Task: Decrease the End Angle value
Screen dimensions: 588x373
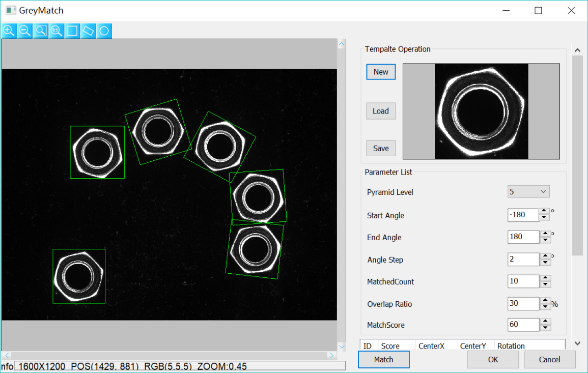Action: point(545,240)
